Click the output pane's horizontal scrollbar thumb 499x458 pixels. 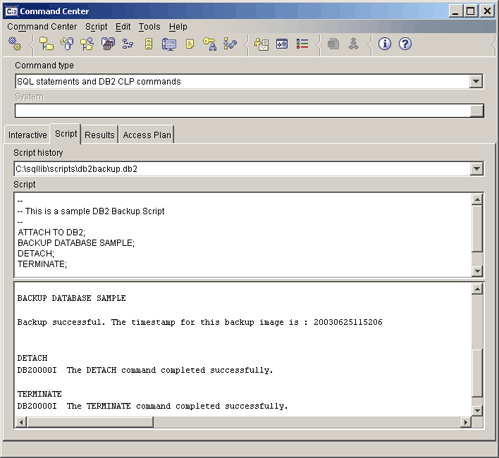tap(90, 422)
